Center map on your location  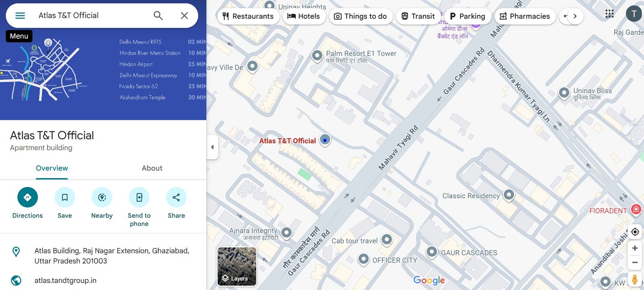click(x=635, y=232)
